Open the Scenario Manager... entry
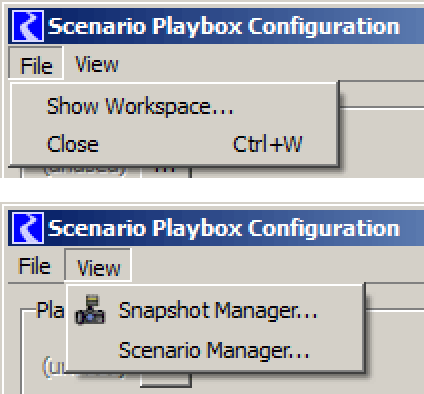This screenshot has width=424, height=394. pos(214,350)
